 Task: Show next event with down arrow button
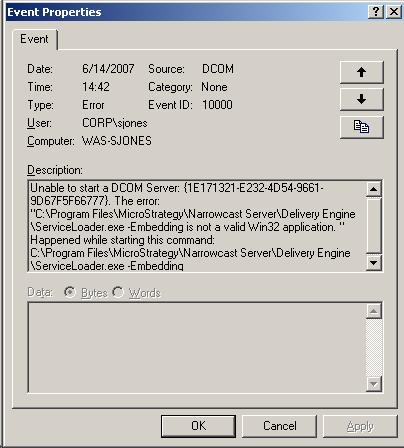[362, 99]
